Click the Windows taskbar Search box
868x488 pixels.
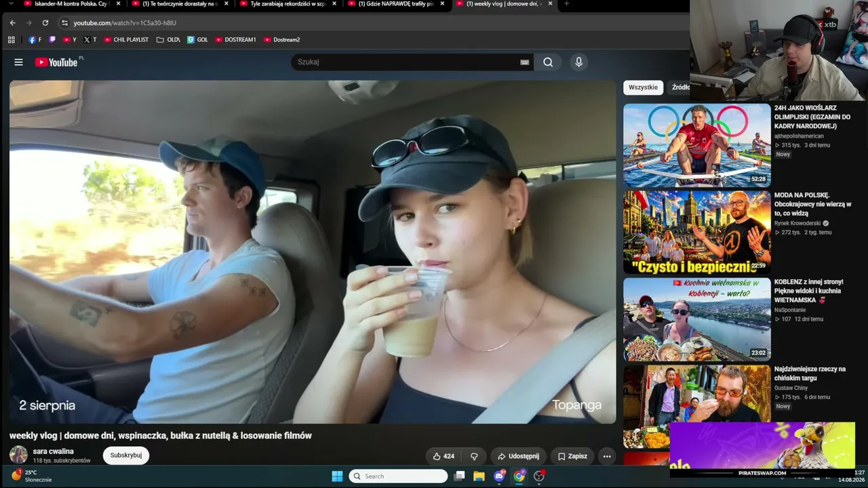coord(398,476)
